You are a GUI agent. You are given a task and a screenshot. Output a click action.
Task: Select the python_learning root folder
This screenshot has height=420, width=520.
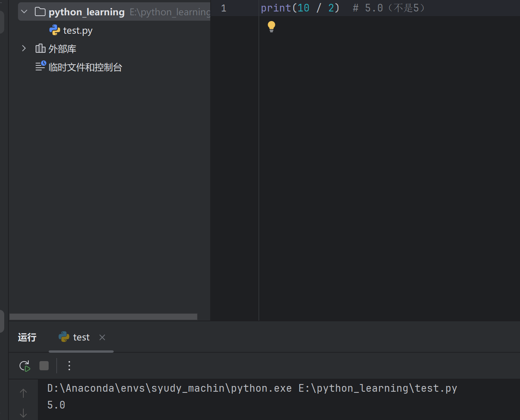(x=114, y=12)
